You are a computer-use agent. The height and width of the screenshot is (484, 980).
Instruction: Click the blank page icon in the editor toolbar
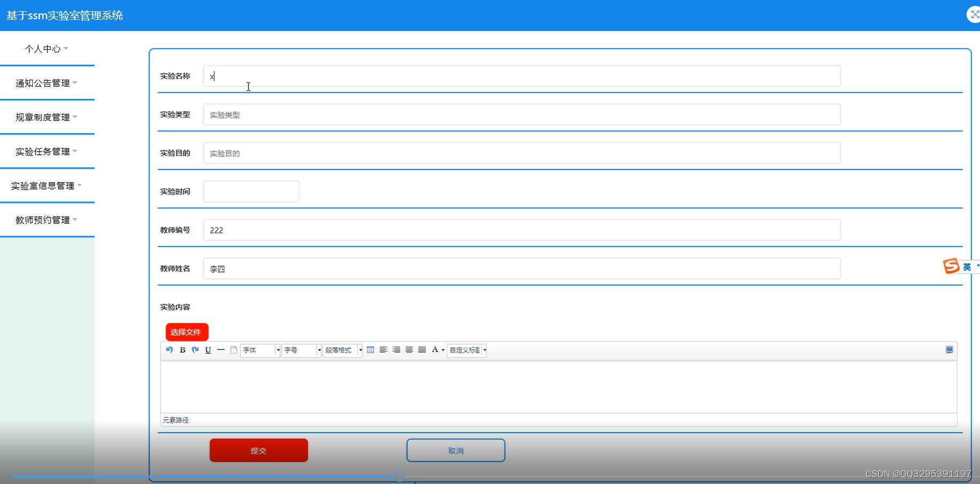tap(234, 350)
